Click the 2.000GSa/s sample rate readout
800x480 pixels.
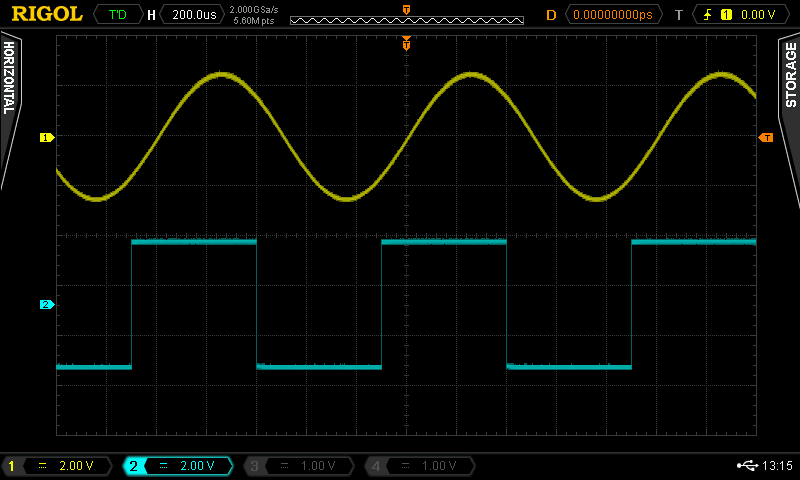point(254,10)
